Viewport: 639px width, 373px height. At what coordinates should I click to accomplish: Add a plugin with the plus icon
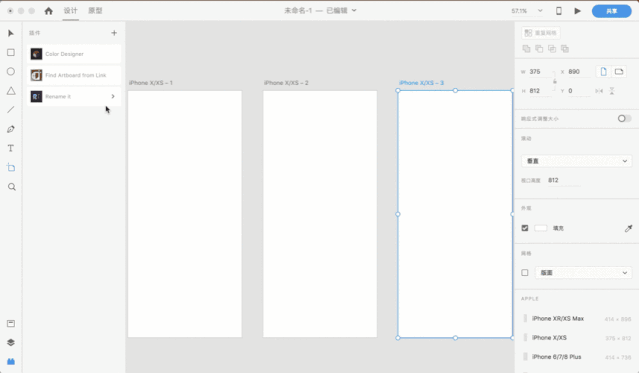pos(114,33)
